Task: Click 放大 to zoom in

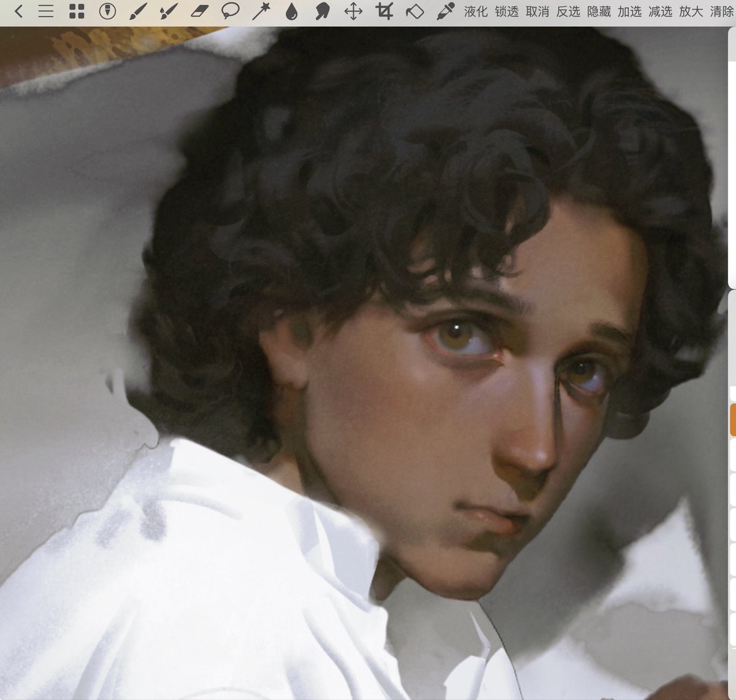Action: 691,11
